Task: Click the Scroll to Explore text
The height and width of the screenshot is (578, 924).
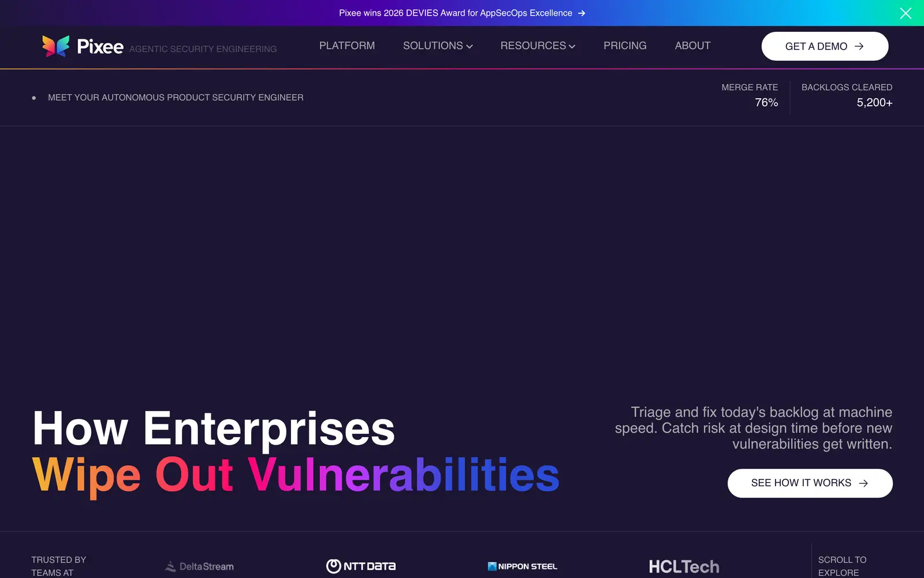Action: pos(842,566)
